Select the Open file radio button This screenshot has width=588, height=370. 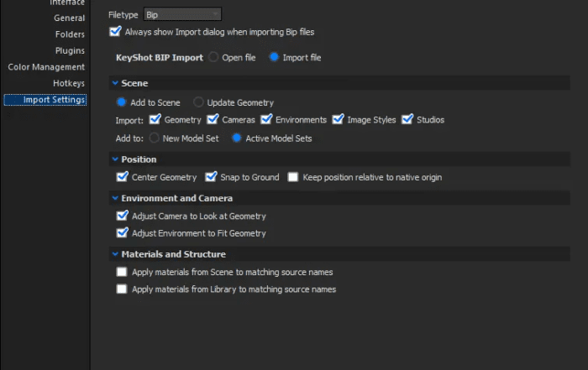(213, 57)
